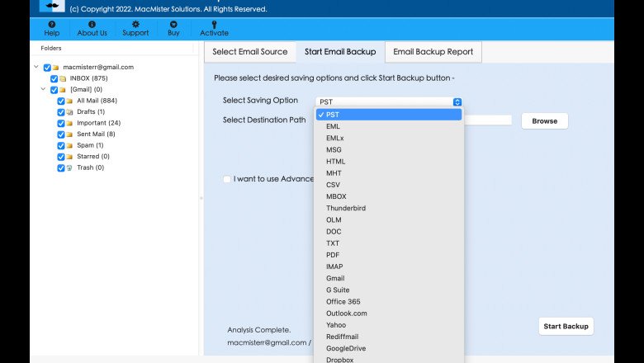Click the Activate key icon
This screenshot has height=363, width=644.
214,25
